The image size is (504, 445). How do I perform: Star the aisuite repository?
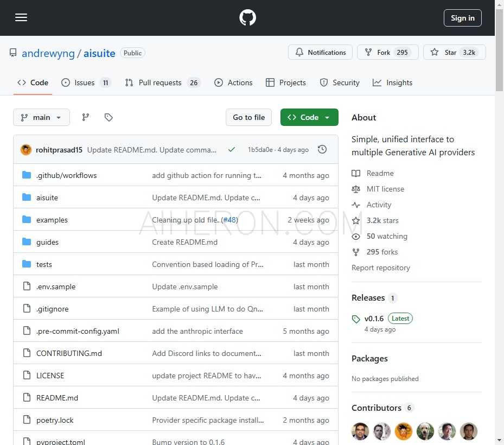tap(454, 52)
